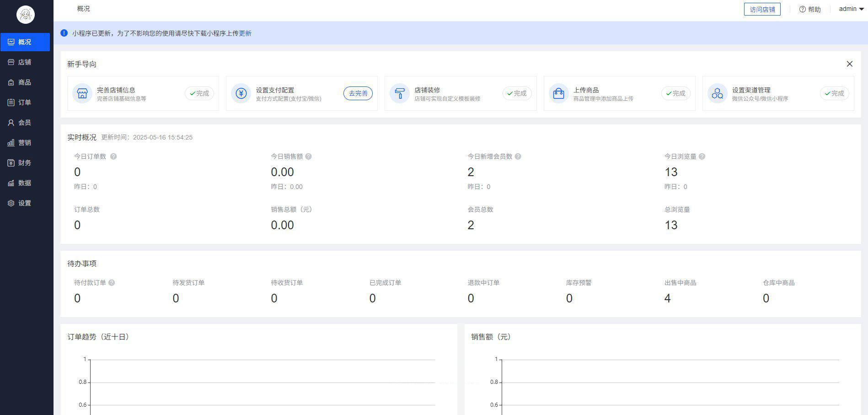
Task: Open 商品 in the sidebar
Action: click(25, 82)
